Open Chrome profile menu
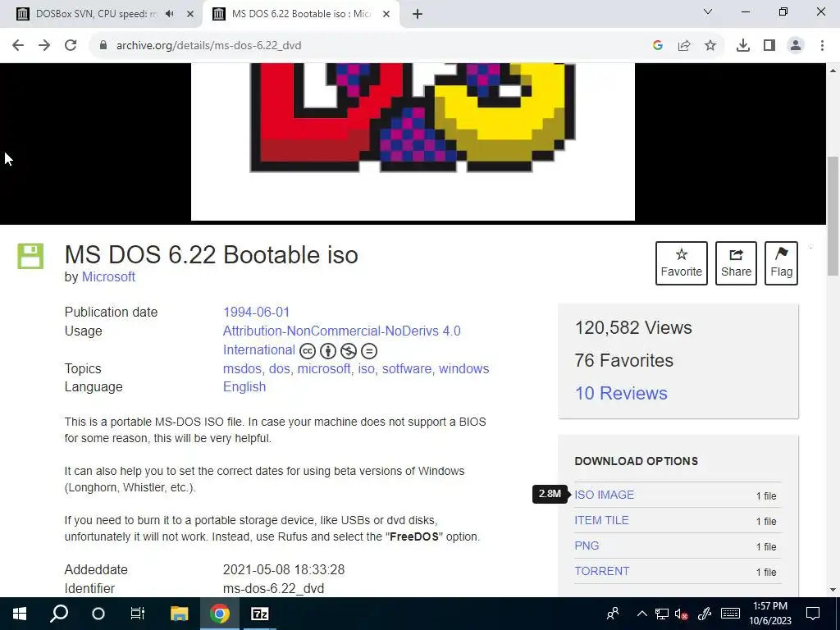This screenshot has height=630, width=840. (796, 46)
